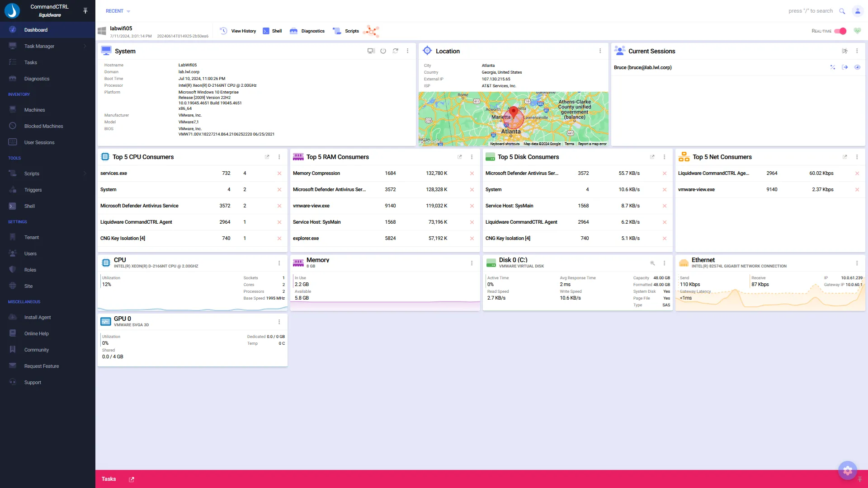Open the GPU 0 panel three-dot menu
The height and width of the screenshot is (488, 868).
point(279,322)
